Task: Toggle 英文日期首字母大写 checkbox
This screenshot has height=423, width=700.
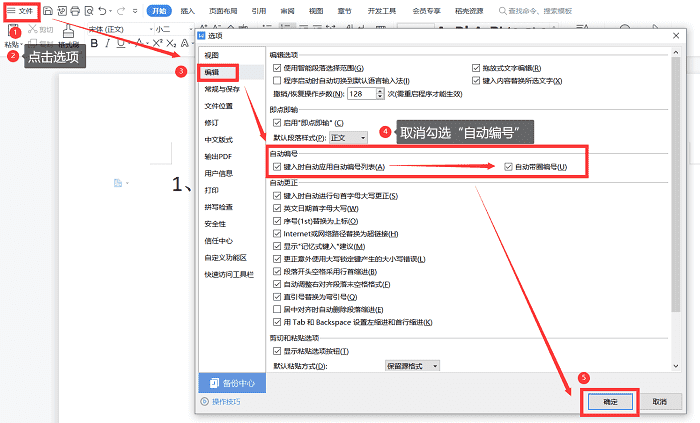Action: tap(277, 208)
